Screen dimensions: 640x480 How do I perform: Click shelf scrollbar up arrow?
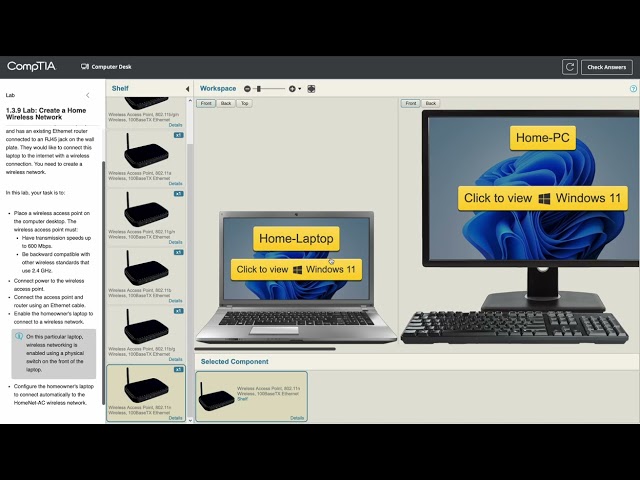[190, 100]
